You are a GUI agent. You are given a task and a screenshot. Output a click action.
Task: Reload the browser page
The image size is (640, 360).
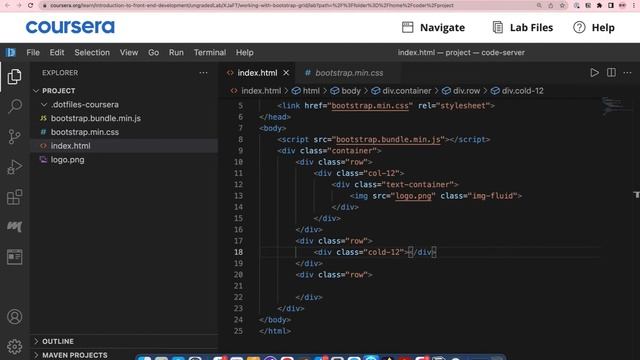(31, 5)
